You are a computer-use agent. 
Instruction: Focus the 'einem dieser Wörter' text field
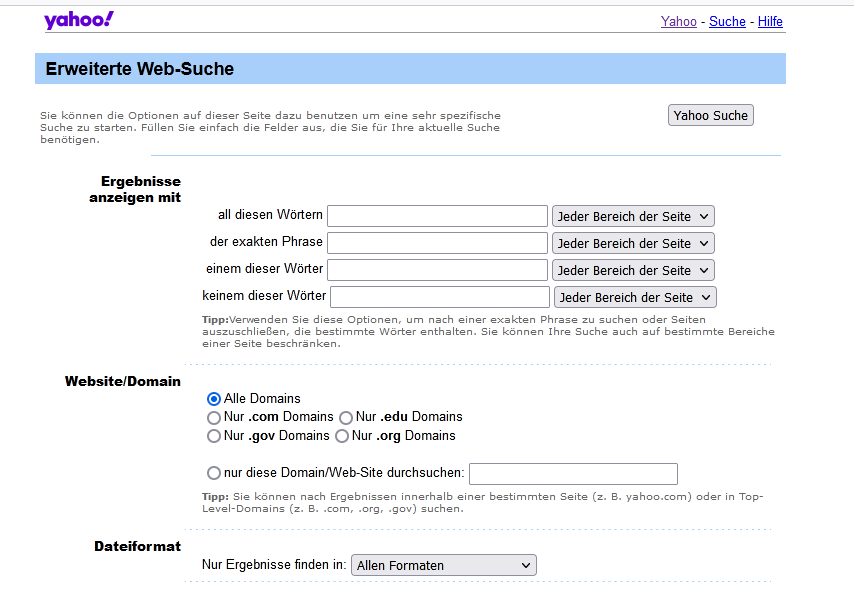click(x=437, y=270)
